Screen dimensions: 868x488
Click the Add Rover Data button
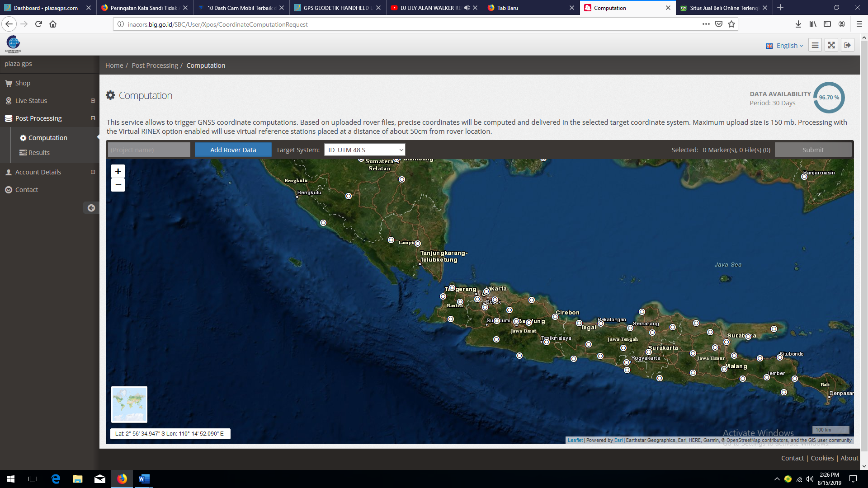[x=233, y=150]
